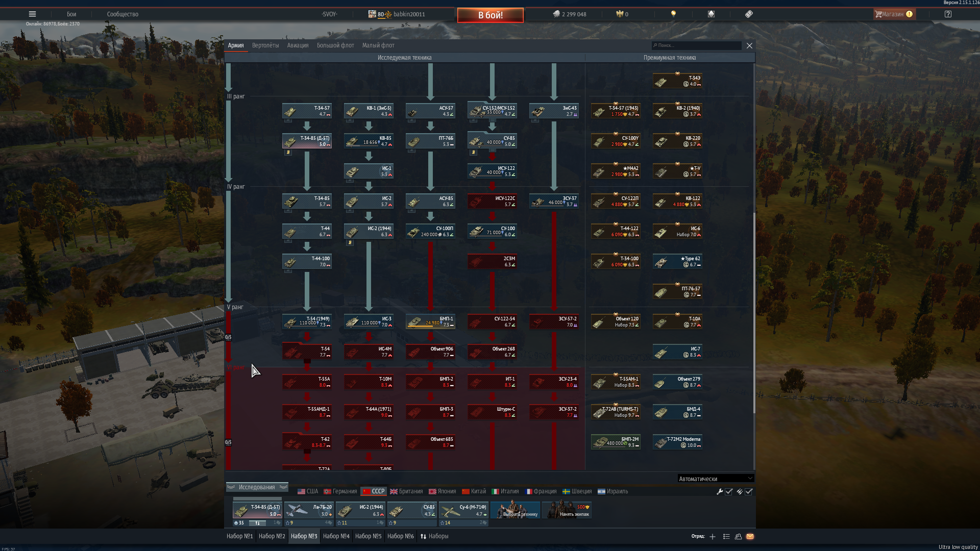Select the БМП-1 vehicle being researched

click(x=430, y=321)
